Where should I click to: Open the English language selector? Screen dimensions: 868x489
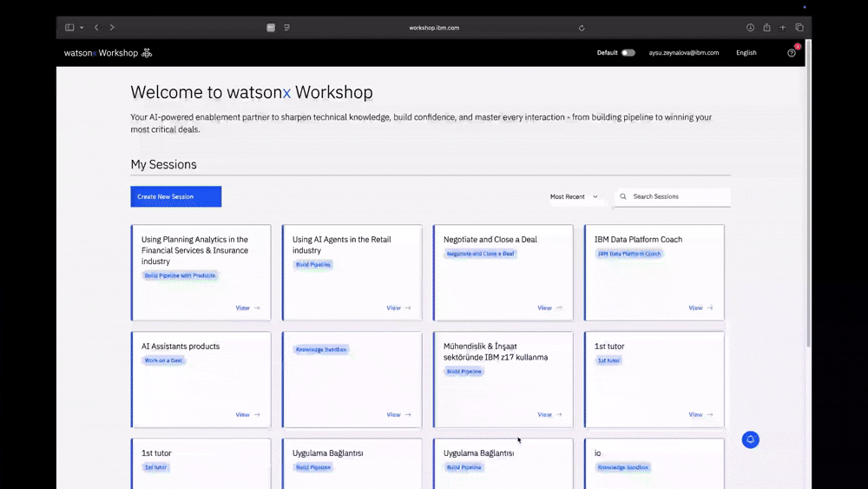[746, 53]
